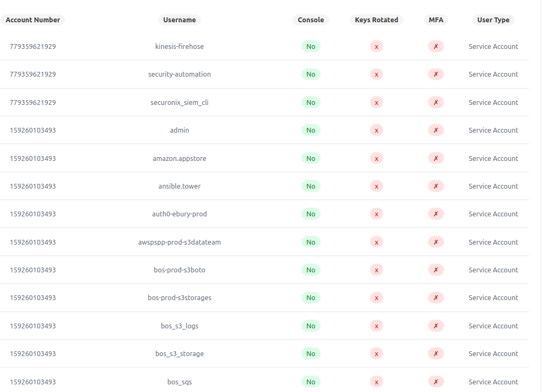Click MFA cross icon for bos-prod-s3storages
The image size is (543, 392).
point(436,297)
